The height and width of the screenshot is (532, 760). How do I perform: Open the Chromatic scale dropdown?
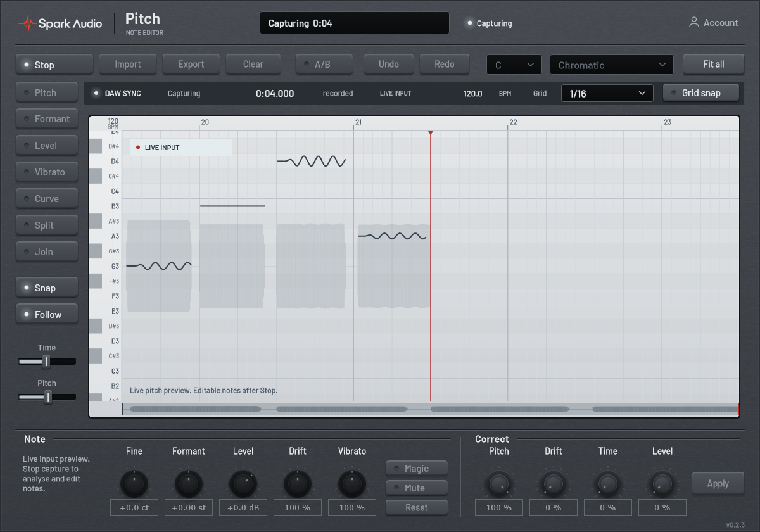coord(611,65)
